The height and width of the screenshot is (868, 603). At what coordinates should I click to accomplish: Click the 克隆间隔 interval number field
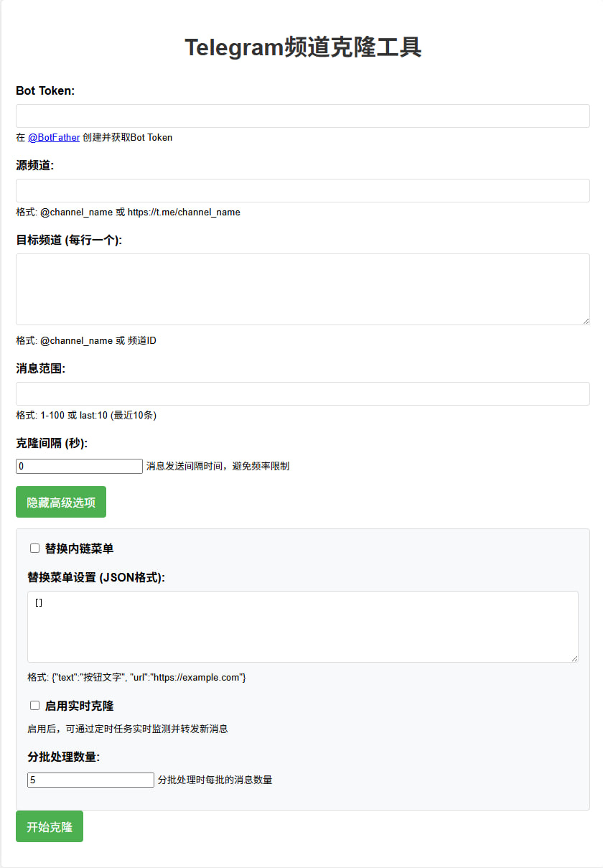point(79,466)
